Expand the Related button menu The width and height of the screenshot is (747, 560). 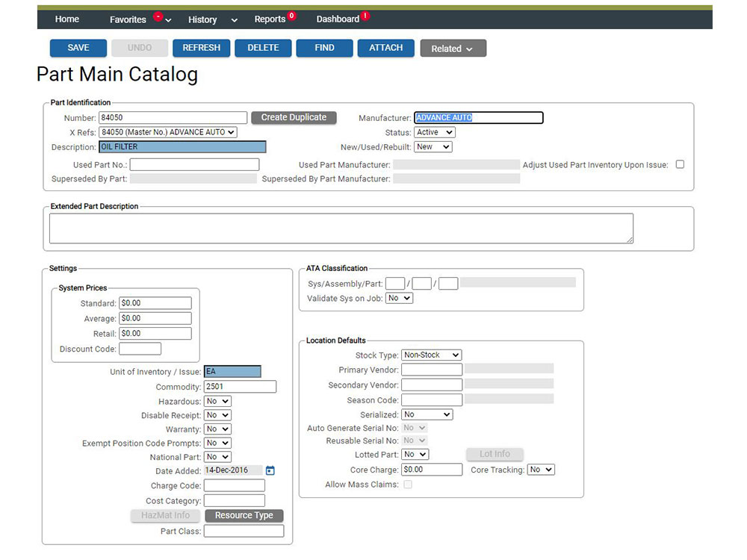click(x=453, y=49)
